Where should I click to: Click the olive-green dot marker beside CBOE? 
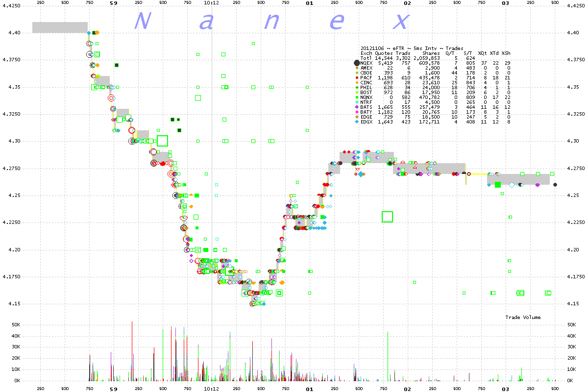click(357, 73)
